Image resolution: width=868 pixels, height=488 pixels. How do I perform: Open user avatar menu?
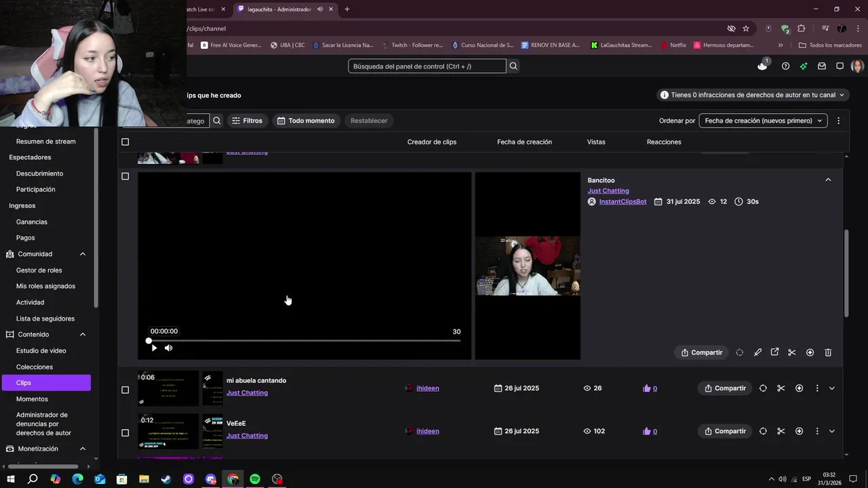(857, 66)
